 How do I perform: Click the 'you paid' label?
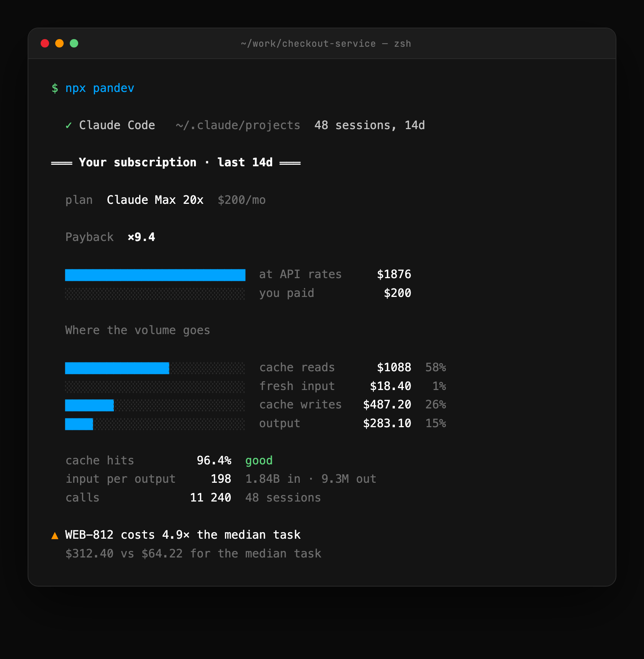tap(287, 293)
